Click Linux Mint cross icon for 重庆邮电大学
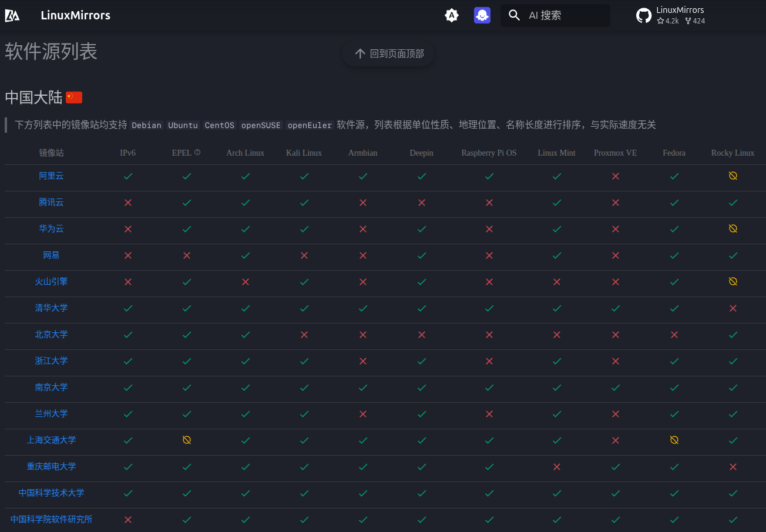This screenshot has width=766, height=532. pos(557,467)
